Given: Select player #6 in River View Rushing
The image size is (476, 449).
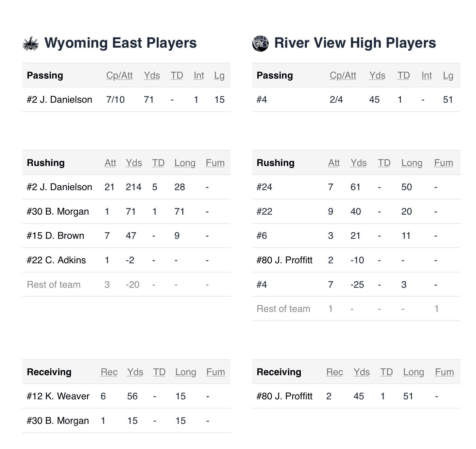Looking at the screenshot, I should pyautogui.click(x=262, y=236).
